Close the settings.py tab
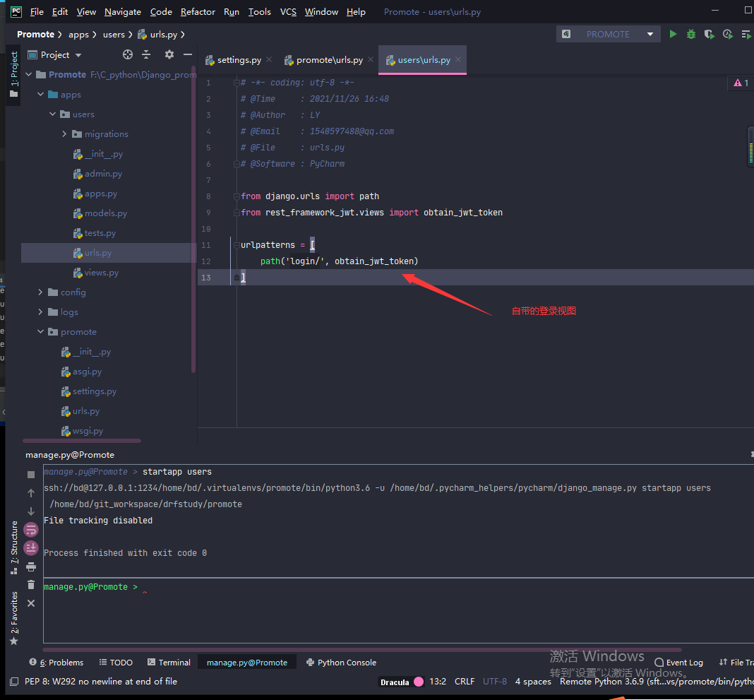Screen dimensions: 754x700 coord(269,59)
